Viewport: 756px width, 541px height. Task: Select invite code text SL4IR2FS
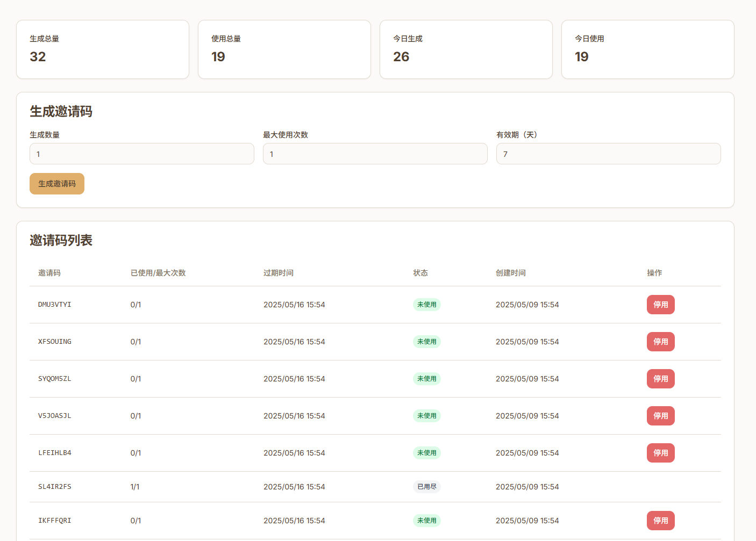[55, 487]
